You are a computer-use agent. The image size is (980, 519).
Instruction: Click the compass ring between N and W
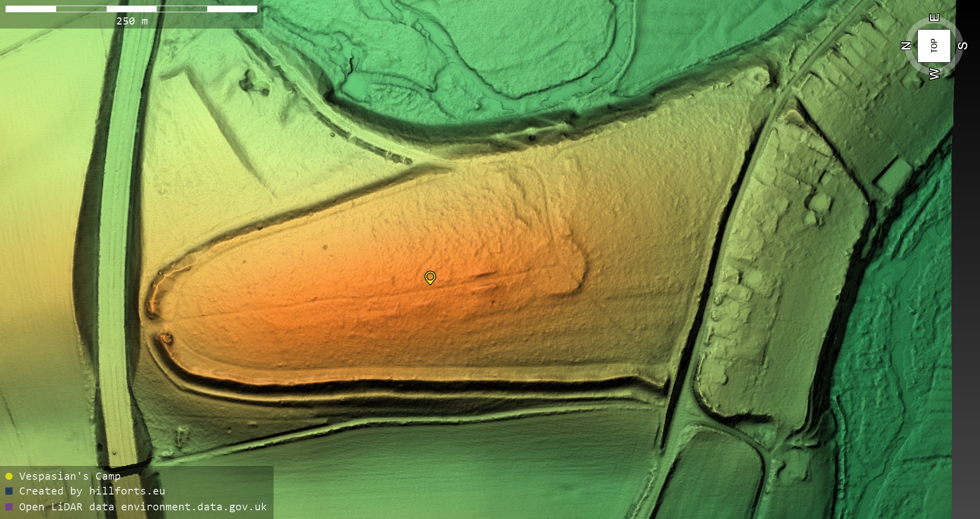914,65
